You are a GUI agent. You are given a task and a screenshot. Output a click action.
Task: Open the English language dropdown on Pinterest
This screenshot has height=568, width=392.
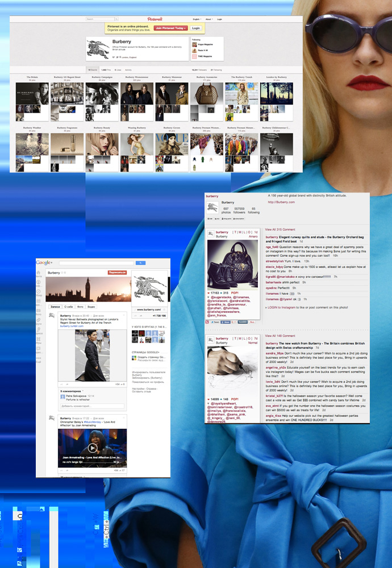coord(197,19)
